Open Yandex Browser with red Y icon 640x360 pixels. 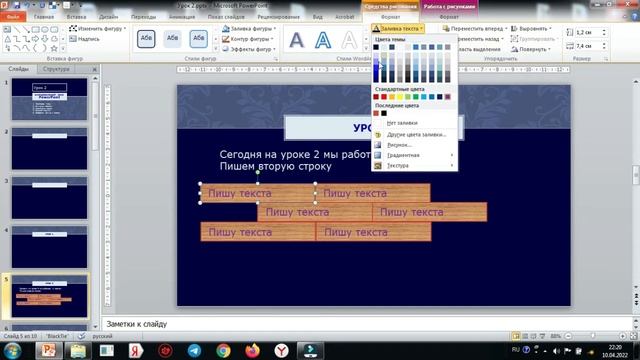click(x=281, y=351)
